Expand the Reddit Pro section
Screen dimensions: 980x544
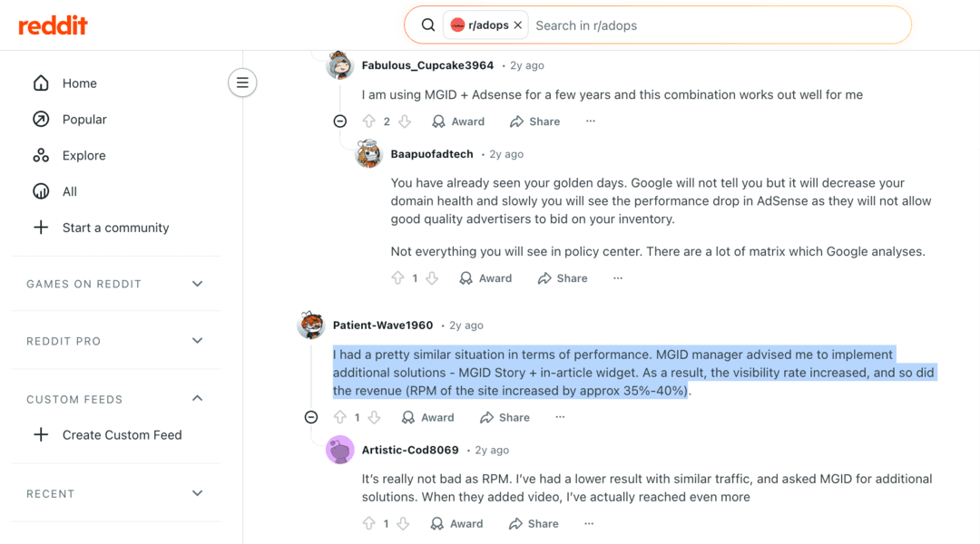(x=197, y=341)
